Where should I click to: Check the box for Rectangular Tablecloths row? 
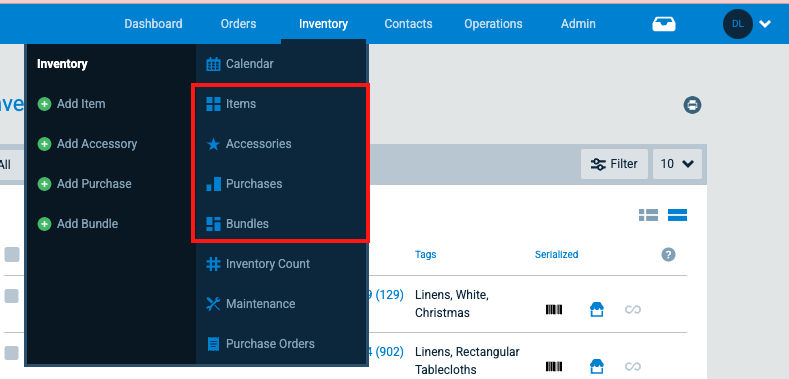point(12,353)
